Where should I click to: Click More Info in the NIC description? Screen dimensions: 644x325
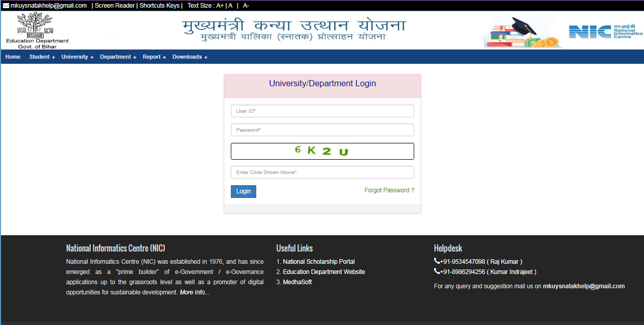[x=193, y=292]
